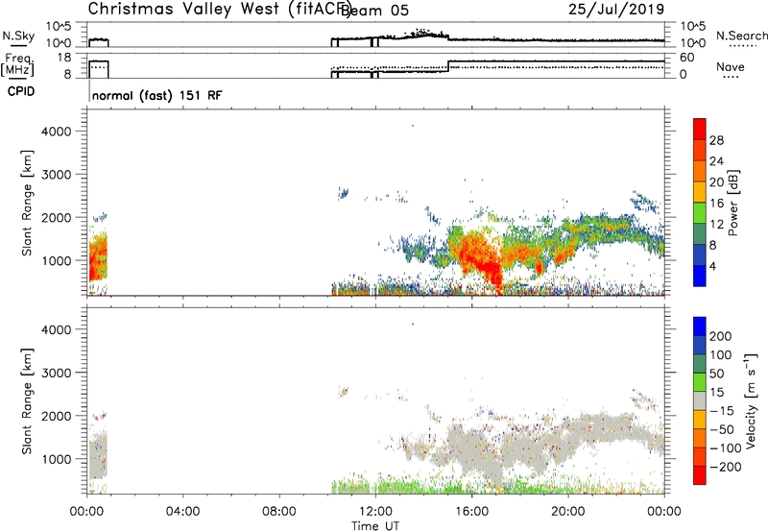
Task: Click the '60' tick on Nave axis
Action: (x=687, y=58)
